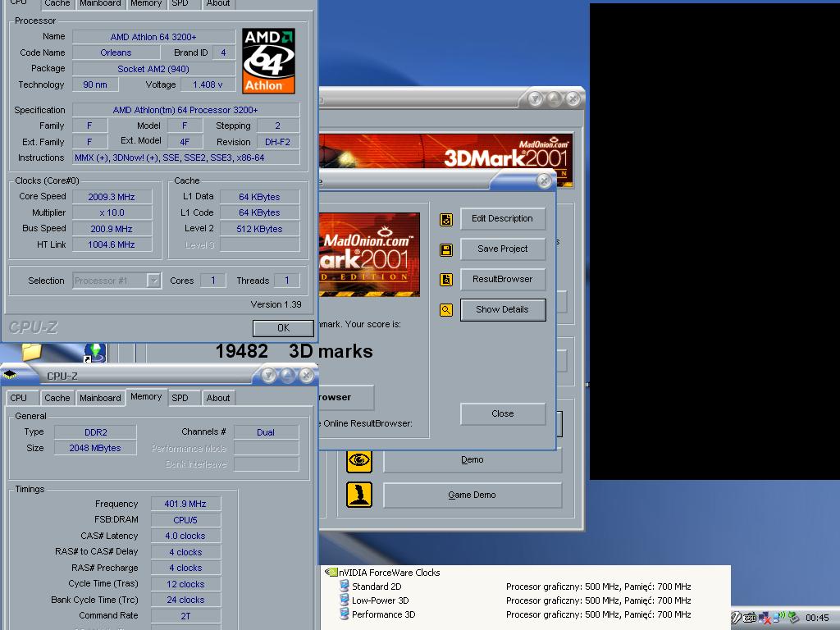Click the AMD Athlon 64 logo
The width and height of the screenshot is (840, 630).
(x=268, y=61)
